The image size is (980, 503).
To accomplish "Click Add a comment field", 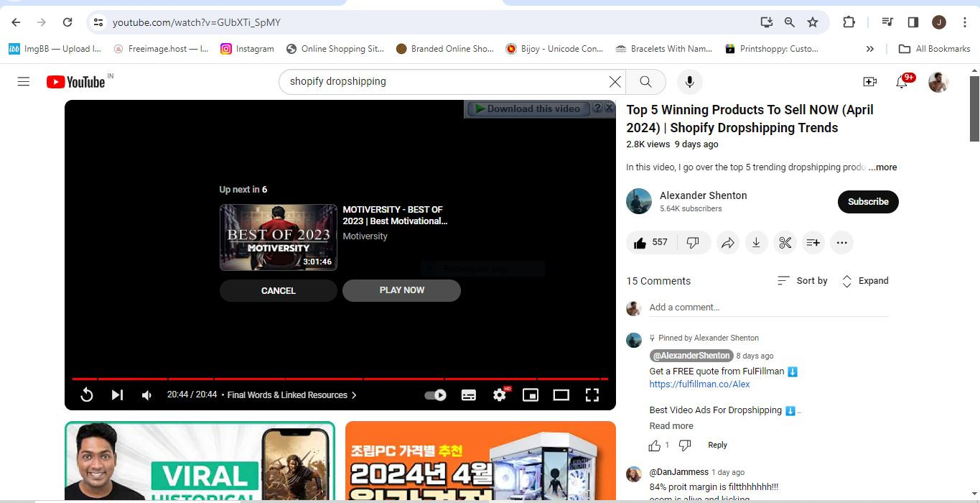I will [x=768, y=308].
